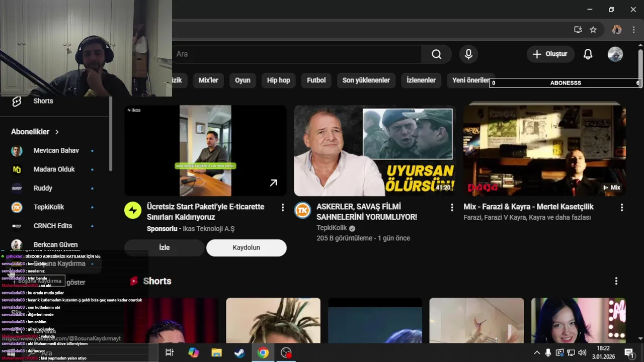The width and height of the screenshot is (644, 362).
Task: Click the Oluştur create button
Action: click(550, 54)
